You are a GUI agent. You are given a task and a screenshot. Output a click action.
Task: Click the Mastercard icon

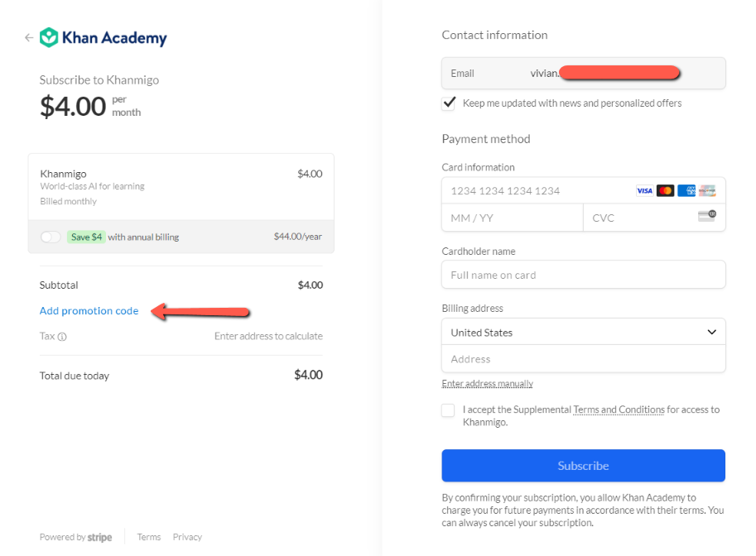click(x=665, y=191)
